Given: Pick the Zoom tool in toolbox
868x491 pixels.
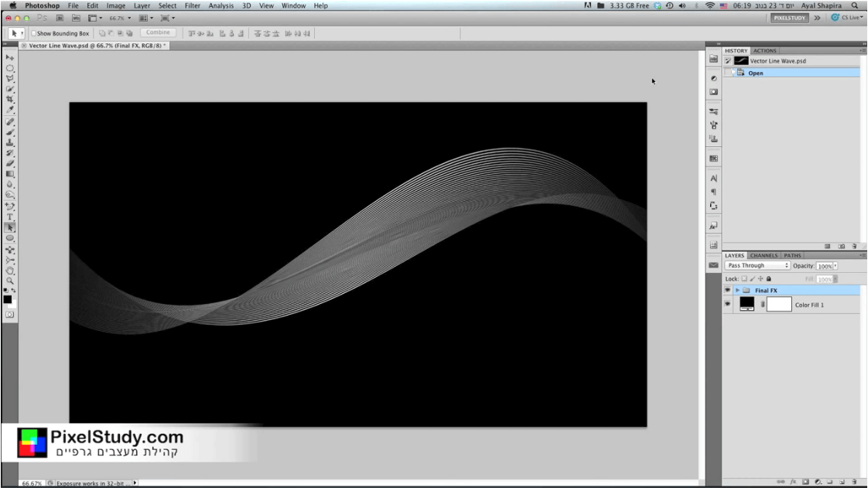Looking at the screenshot, I should pos(10,281).
